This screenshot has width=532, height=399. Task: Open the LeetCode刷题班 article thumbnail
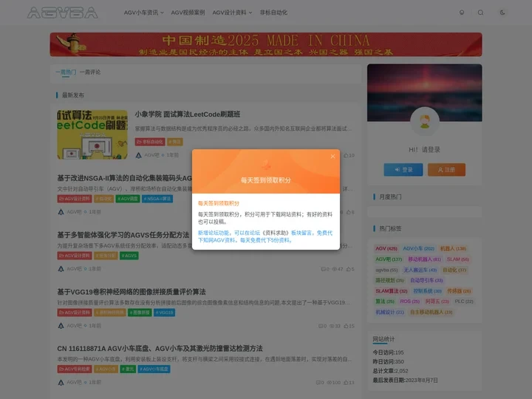(92, 134)
